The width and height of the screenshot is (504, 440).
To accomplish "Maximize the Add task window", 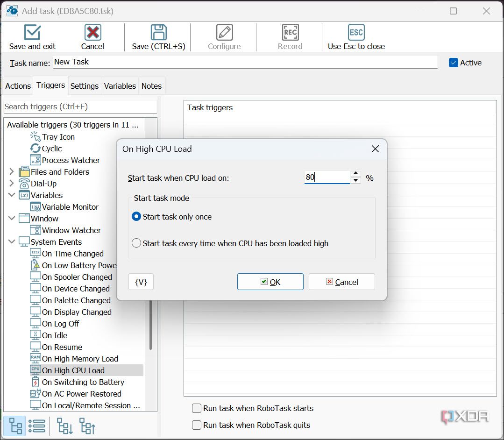I will (453, 11).
